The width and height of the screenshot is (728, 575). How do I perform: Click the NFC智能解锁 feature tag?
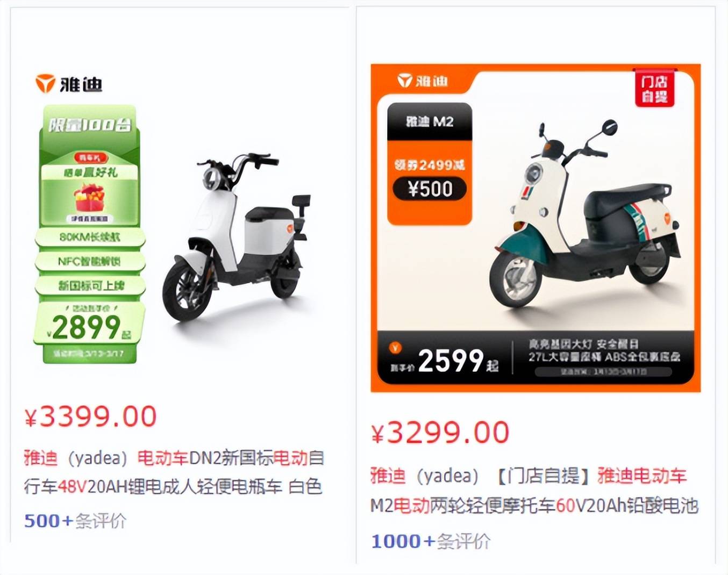90,262
